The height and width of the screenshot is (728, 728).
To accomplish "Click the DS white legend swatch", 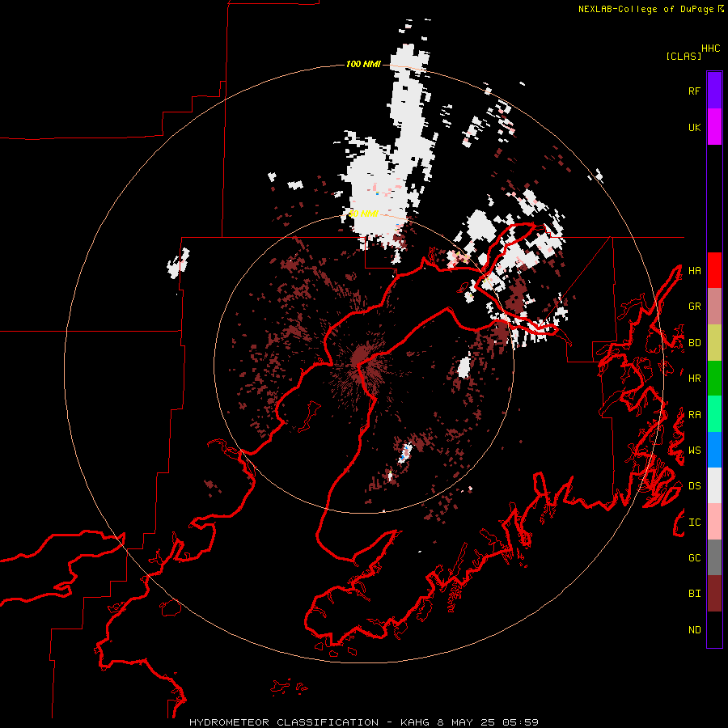I will 714,486.
